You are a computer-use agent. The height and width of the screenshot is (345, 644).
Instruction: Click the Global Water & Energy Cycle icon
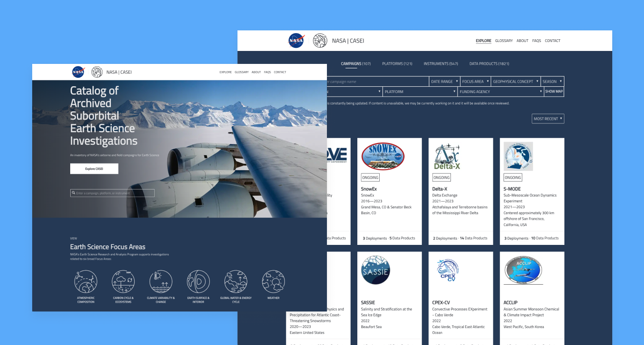(x=236, y=282)
